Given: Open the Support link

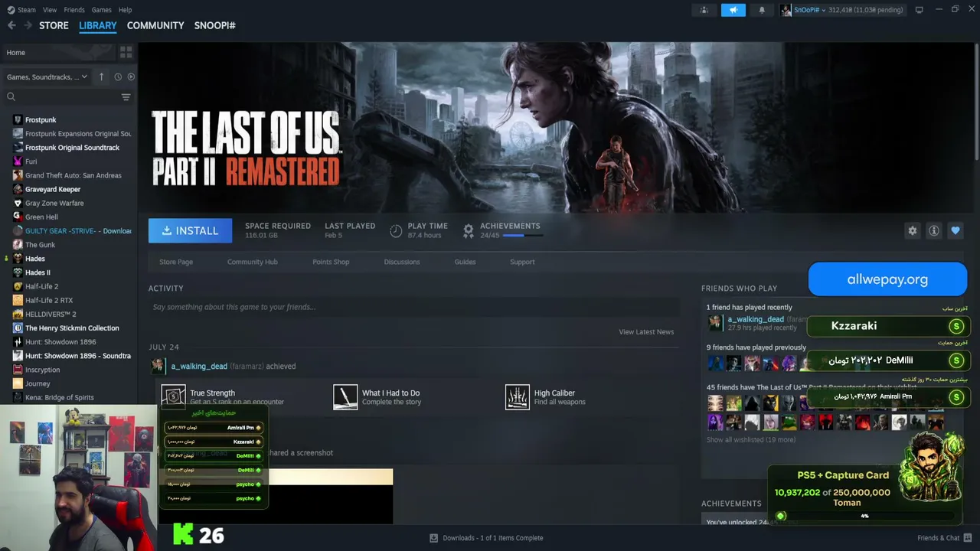Looking at the screenshot, I should click(x=522, y=262).
